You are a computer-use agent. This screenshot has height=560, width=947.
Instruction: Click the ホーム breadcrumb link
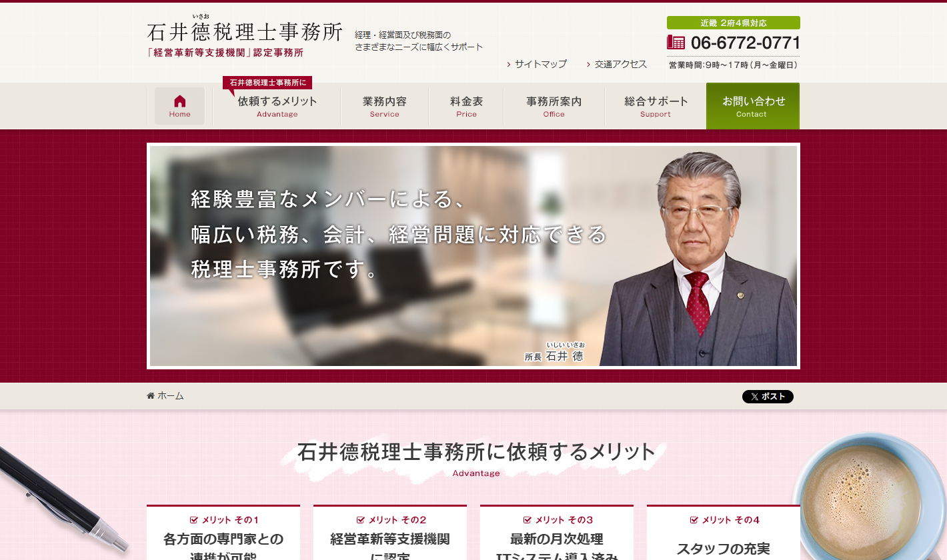point(169,395)
